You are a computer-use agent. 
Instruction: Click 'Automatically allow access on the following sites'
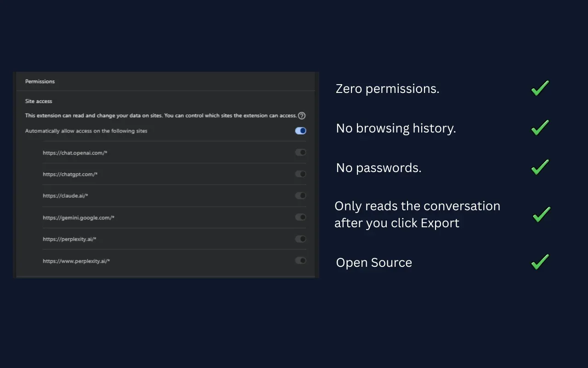pos(86,131)
